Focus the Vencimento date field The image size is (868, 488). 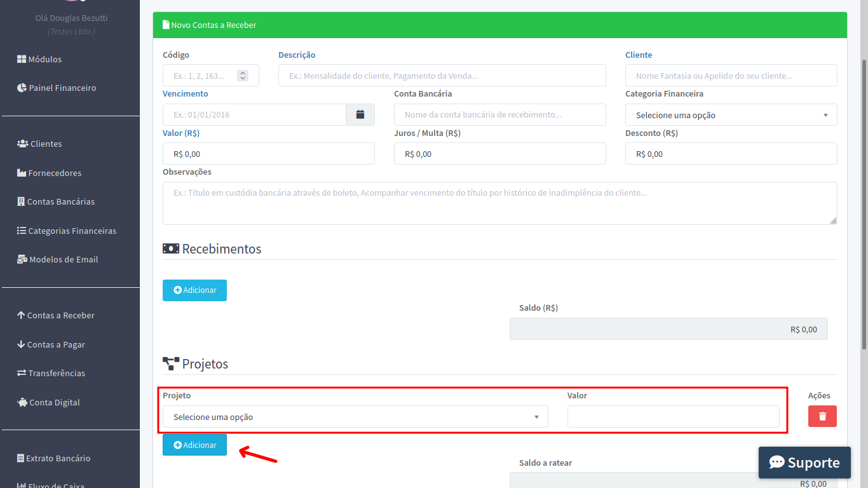pyautogui.click(x=254, y=115)
